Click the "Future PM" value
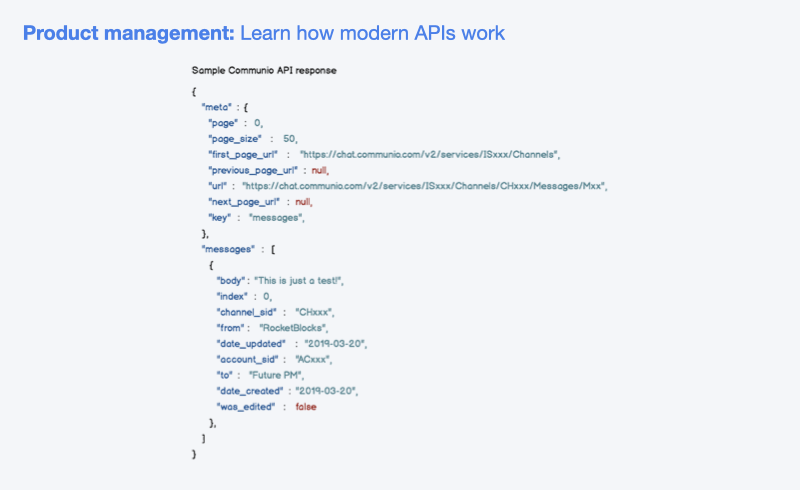Screen dimensions: 800x490 point(276,376)
